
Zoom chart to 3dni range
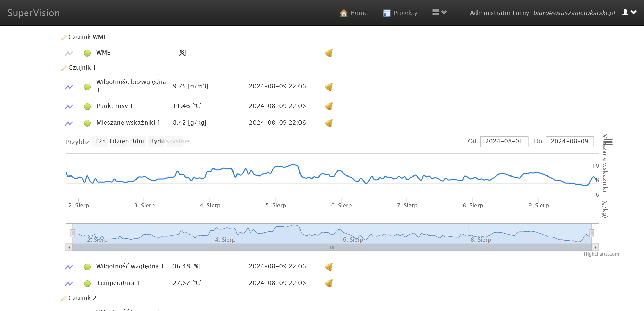pyautogui.click(x=137, y=141)
